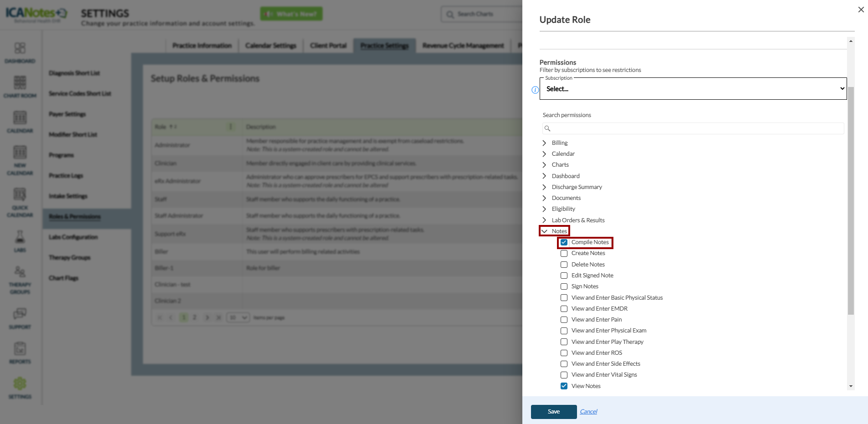This screenshot has height=424, width=868.
Task: Click the Save button
Action: click(x=553, y=412)
